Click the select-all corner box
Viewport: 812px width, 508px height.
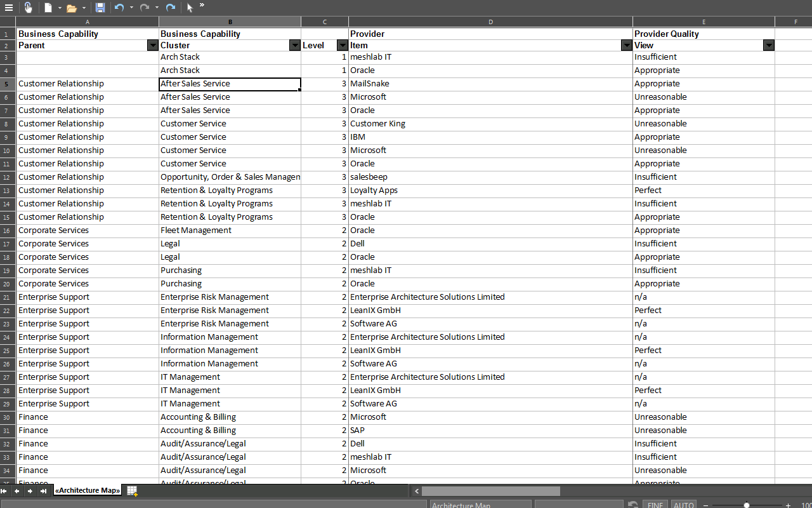8,22
